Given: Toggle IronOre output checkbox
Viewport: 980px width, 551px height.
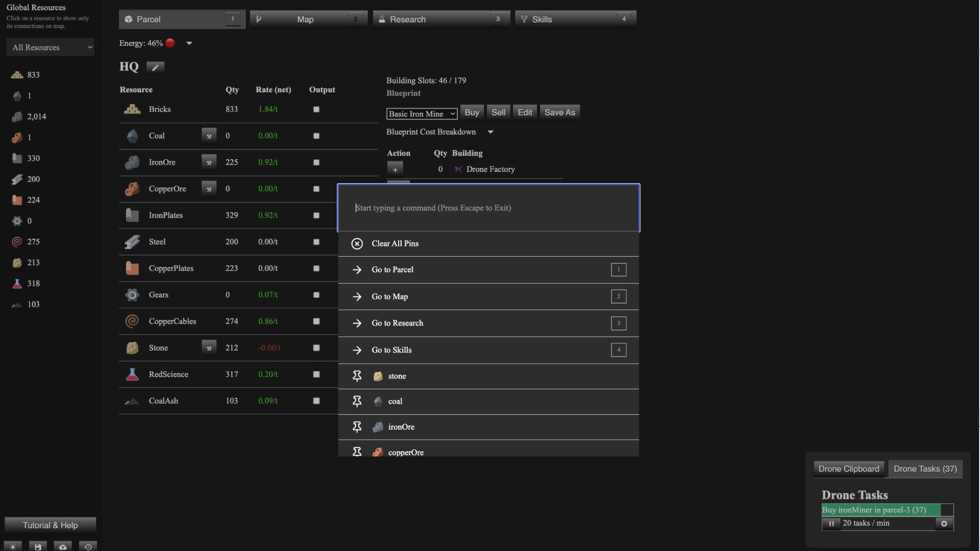Looking at the screenshot, I should pos(316,162).
